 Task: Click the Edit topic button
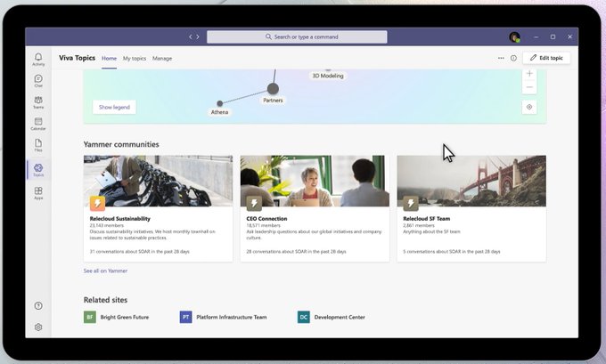pos(546,58)
